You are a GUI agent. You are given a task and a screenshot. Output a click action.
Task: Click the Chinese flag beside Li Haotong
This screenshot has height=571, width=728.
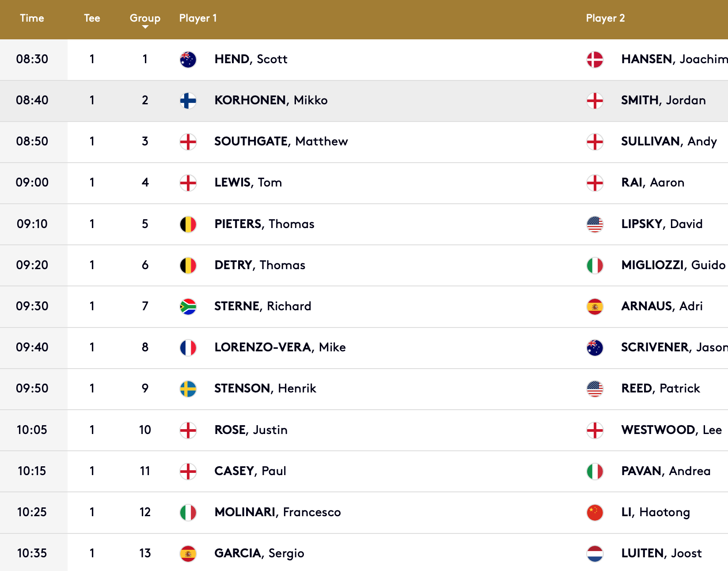coord(595,512)
